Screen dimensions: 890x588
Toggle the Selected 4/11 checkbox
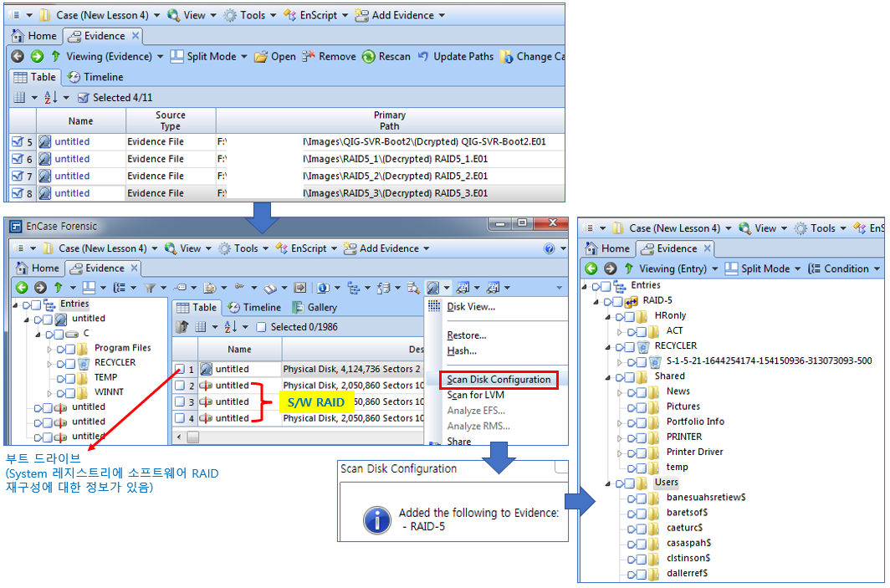click(x=84, y=98)
